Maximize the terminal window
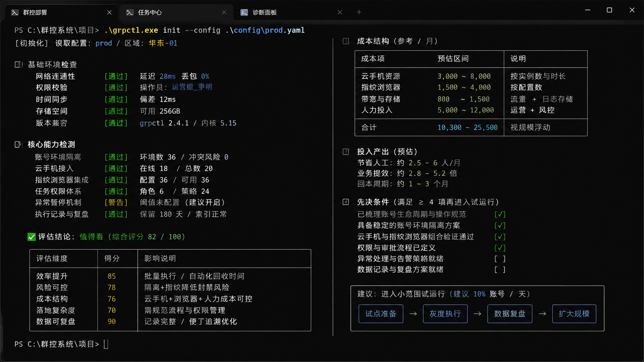The image size is (644, 362). tap(609, 10)
